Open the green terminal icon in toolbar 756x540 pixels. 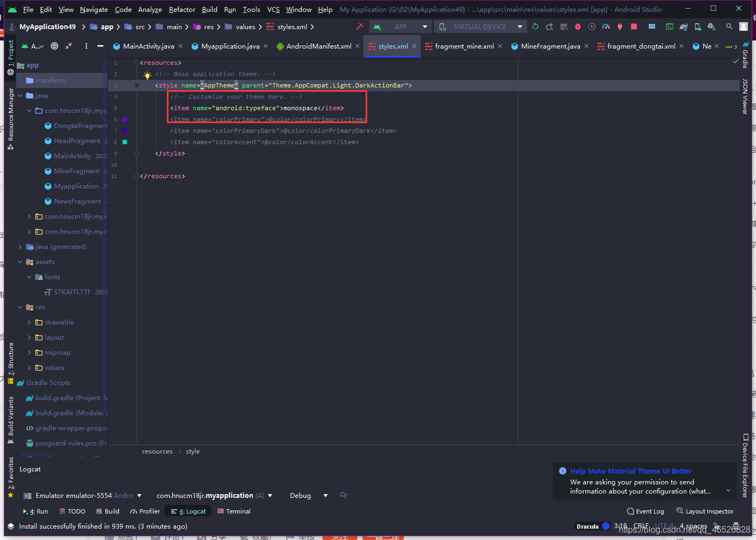(x=670, y=26)
